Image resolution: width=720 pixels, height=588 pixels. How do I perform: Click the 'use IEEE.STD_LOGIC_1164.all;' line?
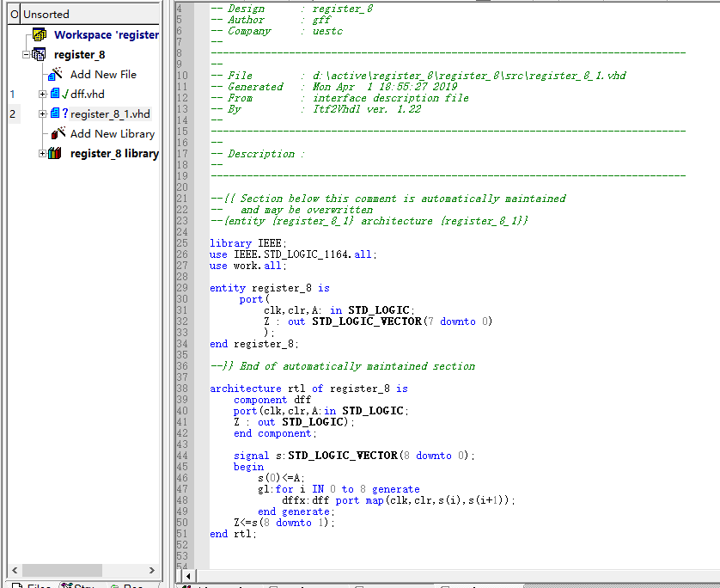293,254
